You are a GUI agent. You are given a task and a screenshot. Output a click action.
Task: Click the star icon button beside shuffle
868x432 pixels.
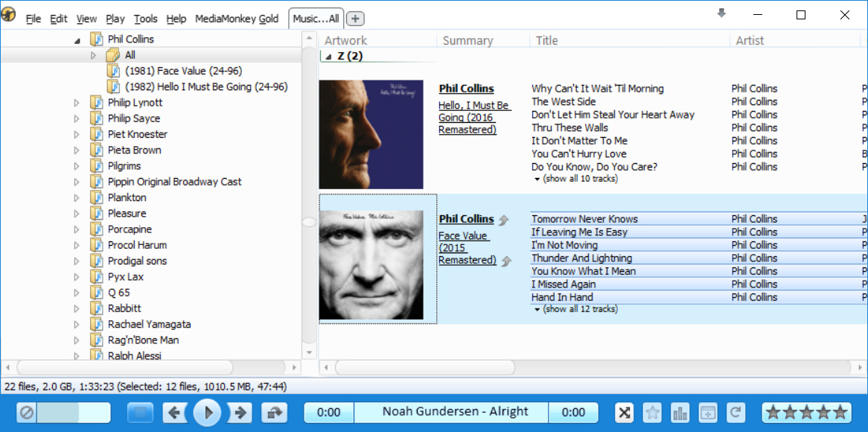653,413
